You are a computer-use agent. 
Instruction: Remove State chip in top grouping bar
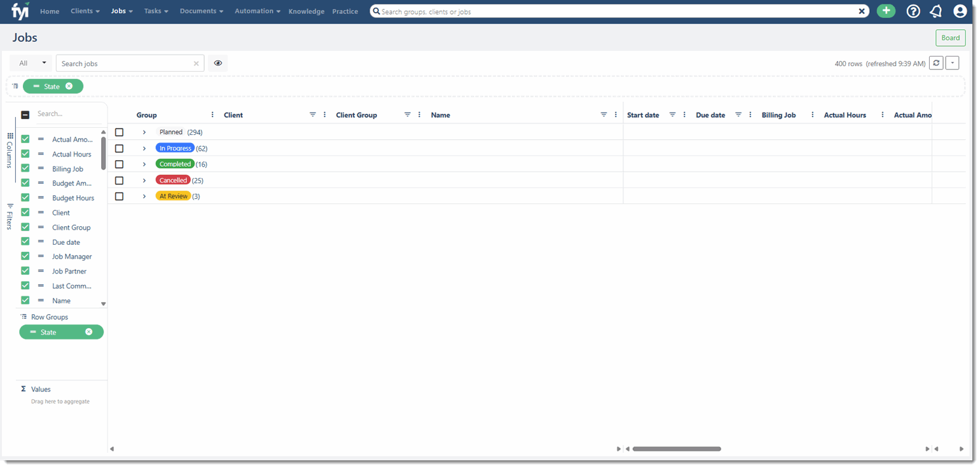point(69,86)
